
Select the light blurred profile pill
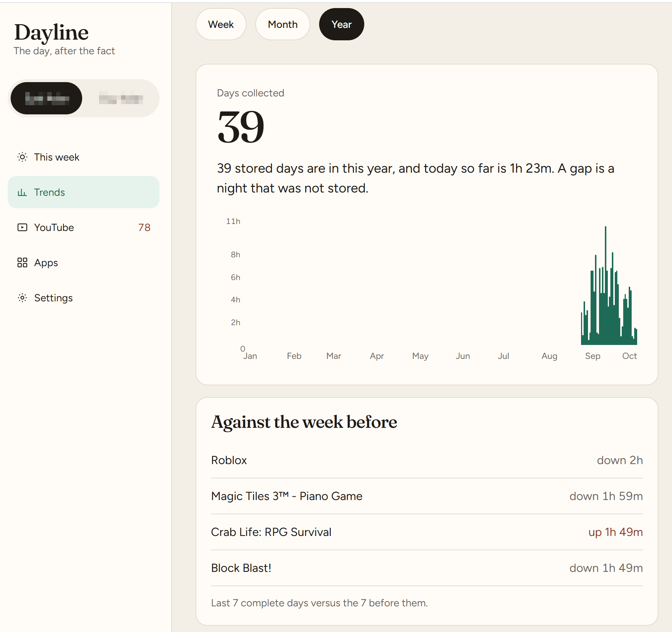[121, 98]
